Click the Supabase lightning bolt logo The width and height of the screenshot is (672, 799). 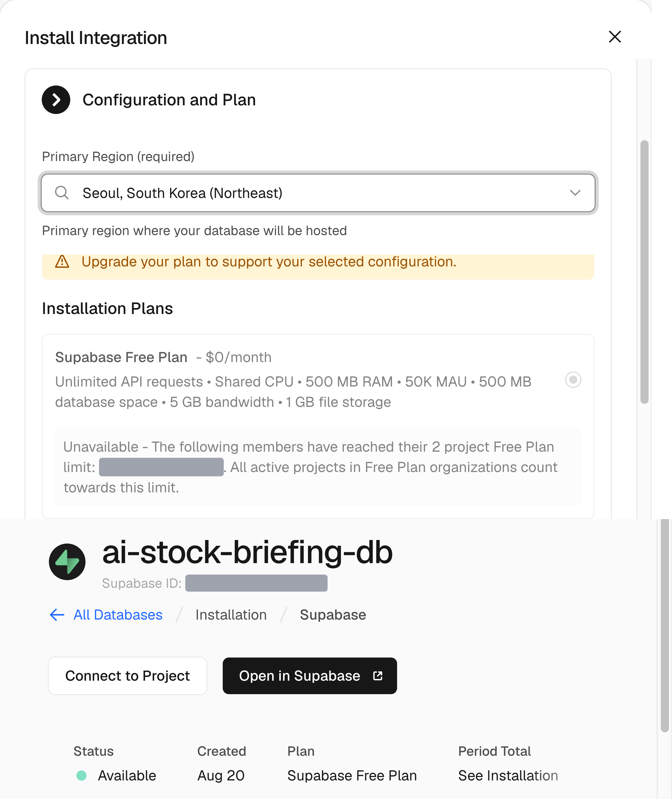[67, 562]
